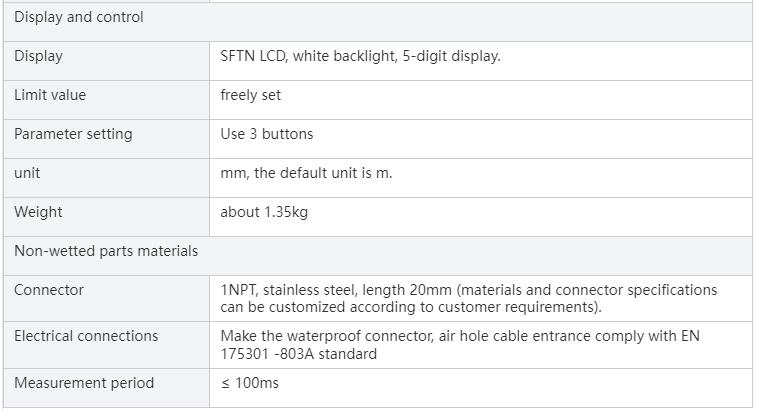
Task: Click the 'about 1.35kg' weight value
Action: (264, 212)
